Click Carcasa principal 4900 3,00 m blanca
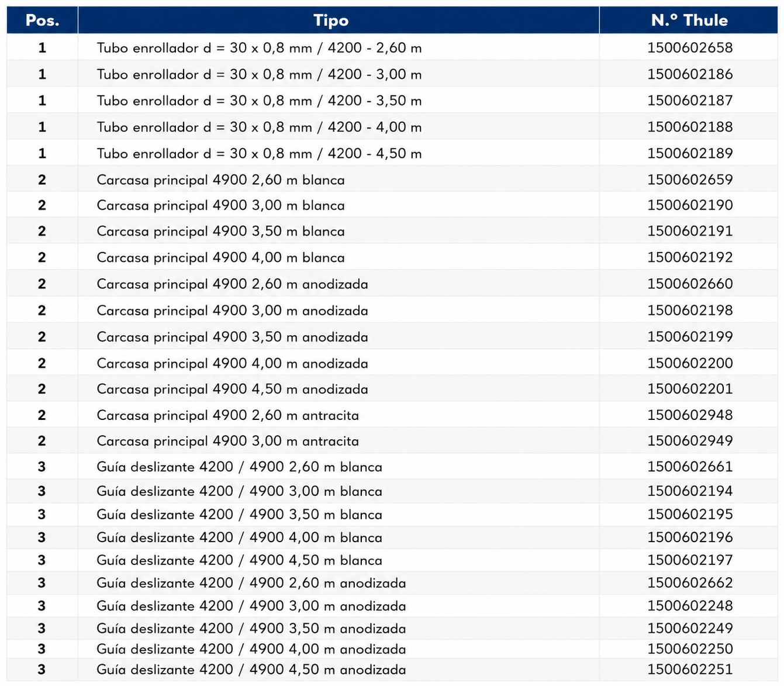This screenshot has height=686, width=784. point(221,206)
